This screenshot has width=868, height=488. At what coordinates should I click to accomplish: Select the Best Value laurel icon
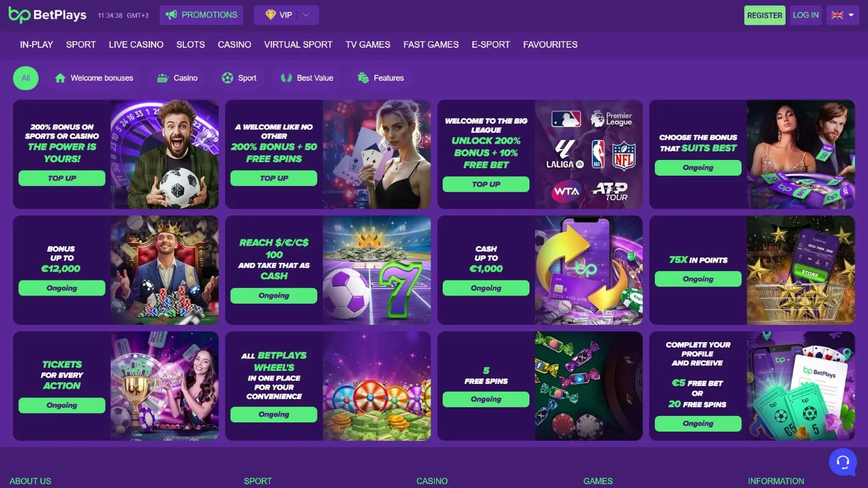click(x=286, y=78)
